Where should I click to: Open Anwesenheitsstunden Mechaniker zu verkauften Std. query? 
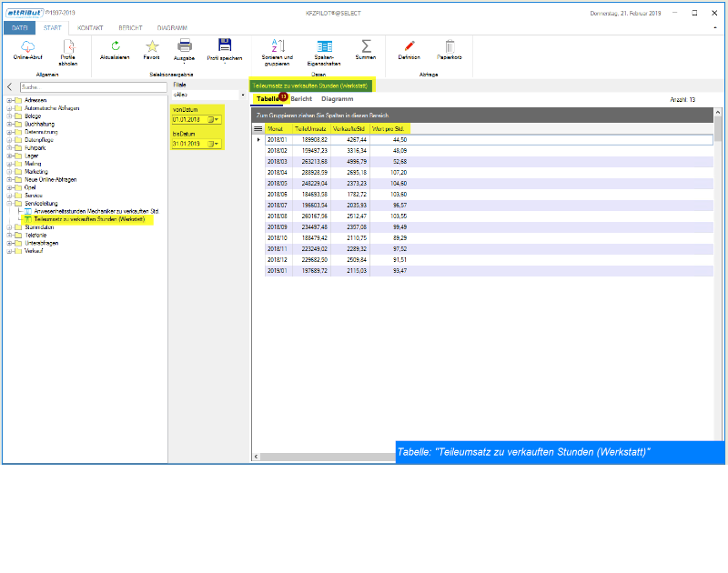click(x=89, y=210)
